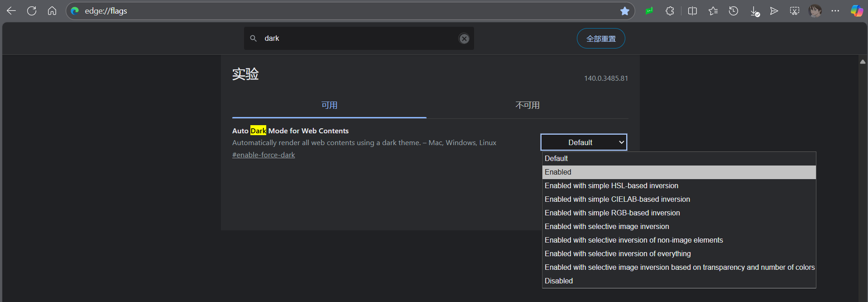Clear the flags search box

point(464,39)
